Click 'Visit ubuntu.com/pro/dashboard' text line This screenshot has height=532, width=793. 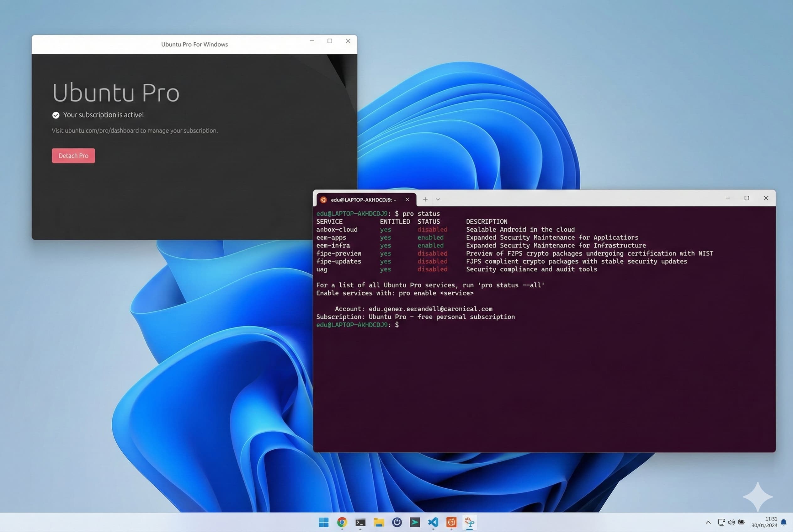tap(135, 130)
